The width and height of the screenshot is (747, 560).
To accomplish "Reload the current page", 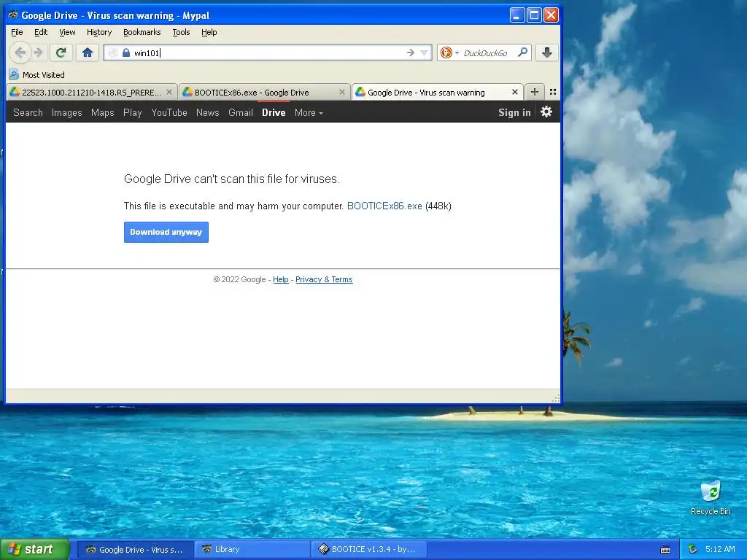I will (x=61, y=52).
